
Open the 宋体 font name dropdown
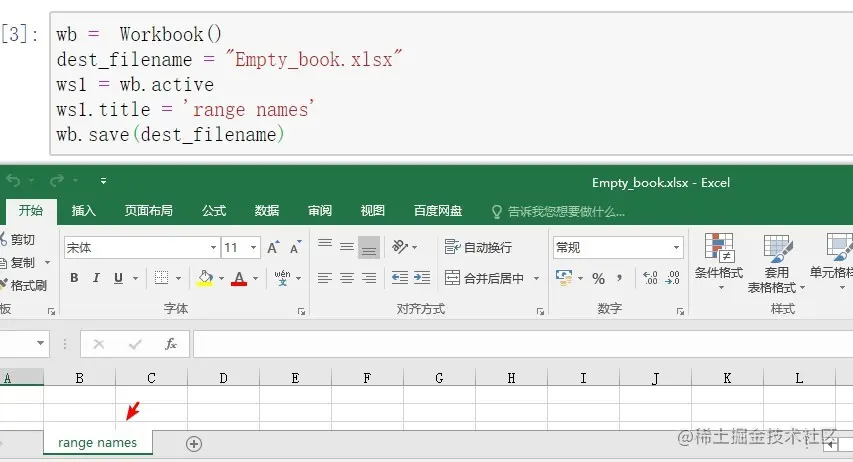tap(213, 248)
